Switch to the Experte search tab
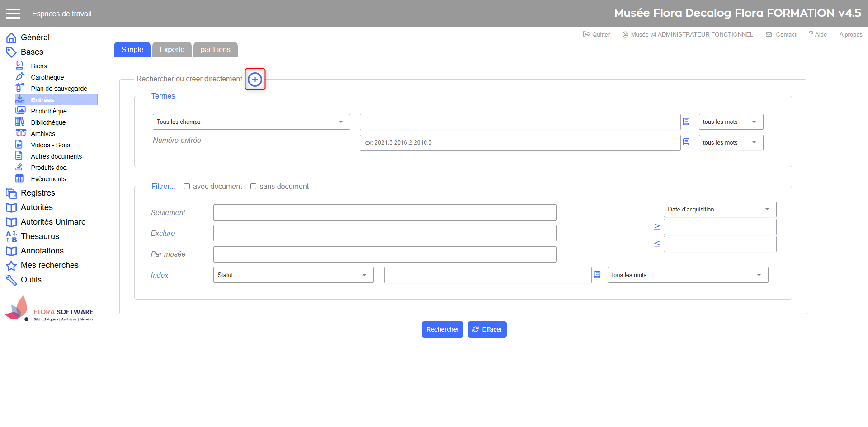 click(172, 49)
